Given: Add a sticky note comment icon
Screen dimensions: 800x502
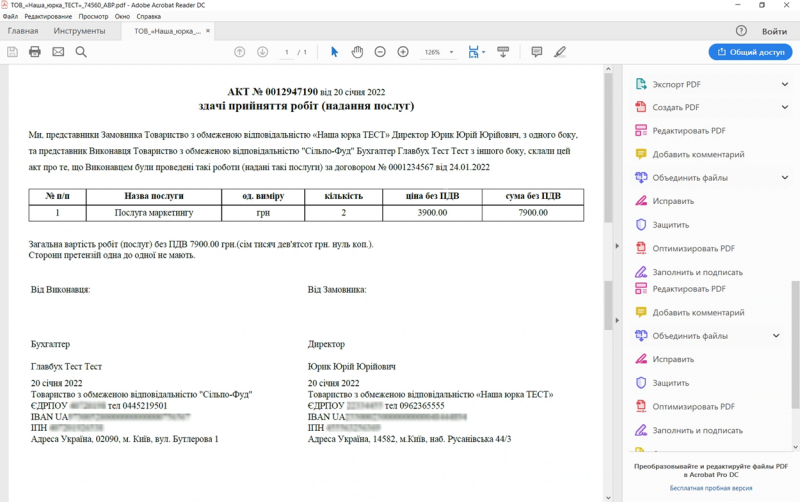Looking at the screenshot, I should [x=537, y=52].
